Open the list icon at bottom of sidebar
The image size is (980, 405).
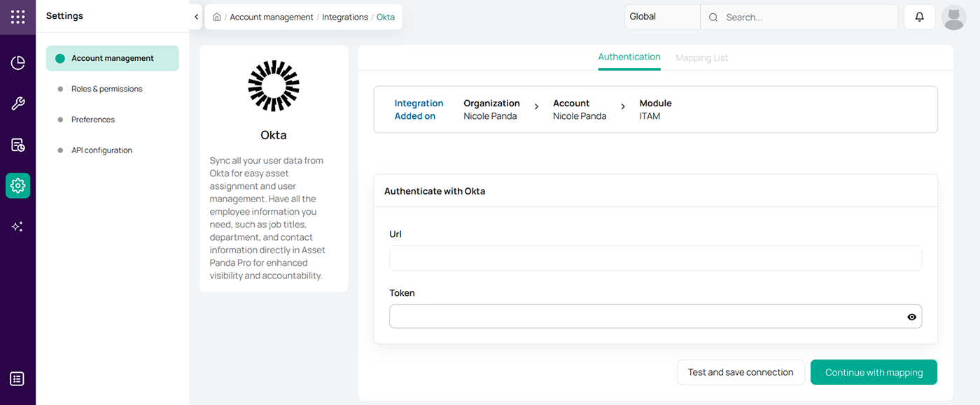(17, 378)
